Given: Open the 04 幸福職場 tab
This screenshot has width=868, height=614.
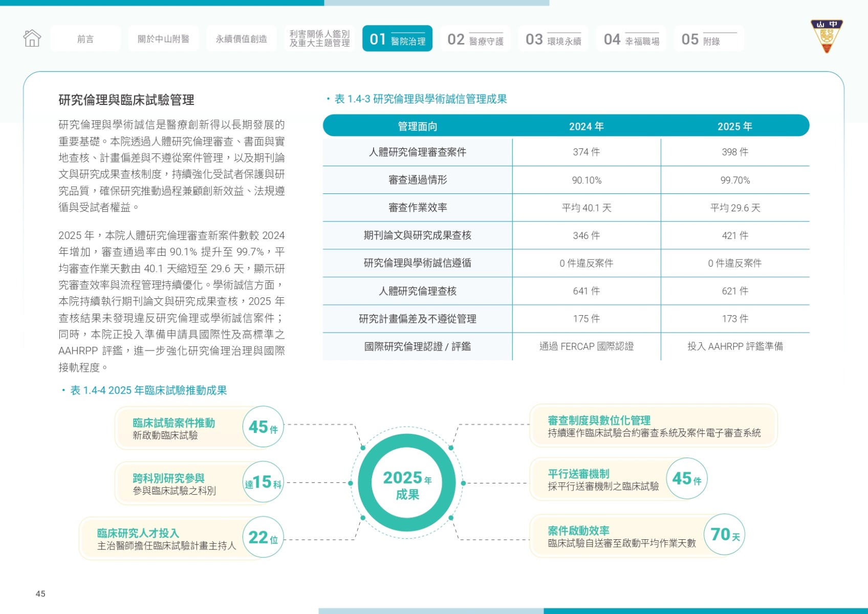Looking at the screenshot, I should click(631, 39).
